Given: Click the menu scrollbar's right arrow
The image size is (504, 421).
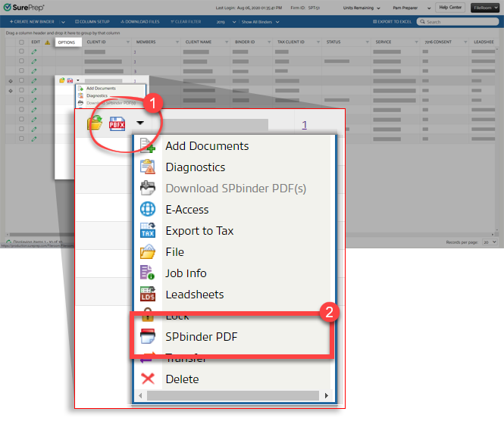Looking at the screenshot, I should (327, 395).
